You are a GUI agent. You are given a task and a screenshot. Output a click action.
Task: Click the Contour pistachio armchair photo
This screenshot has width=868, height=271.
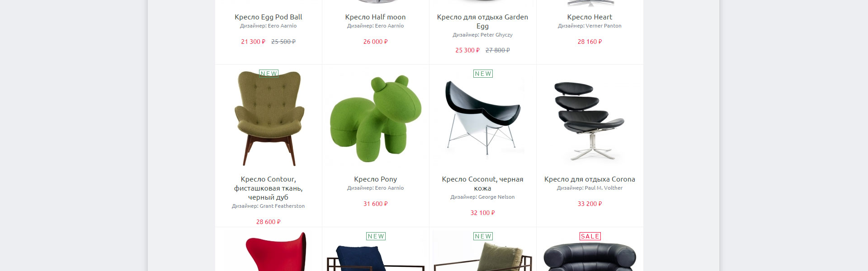[269, 118]
